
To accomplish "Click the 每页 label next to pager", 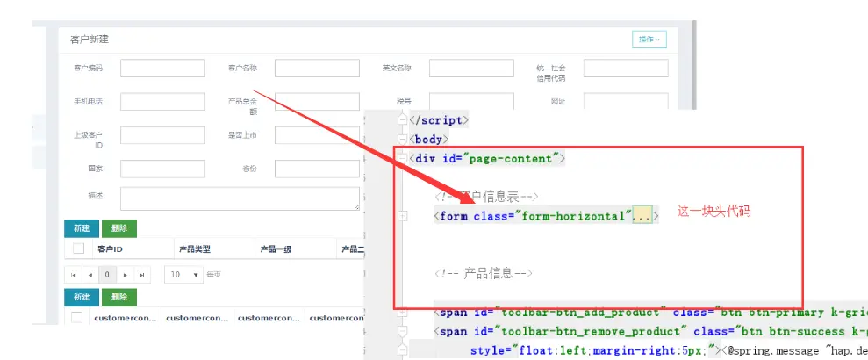I will pyautogui.click(x=213, y=275).
